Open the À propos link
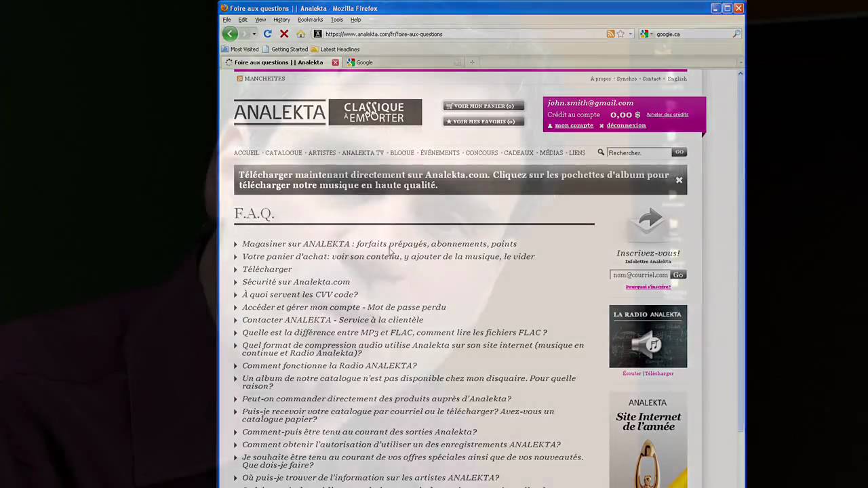The image size is (868, 488). click(x=601, y=79)
